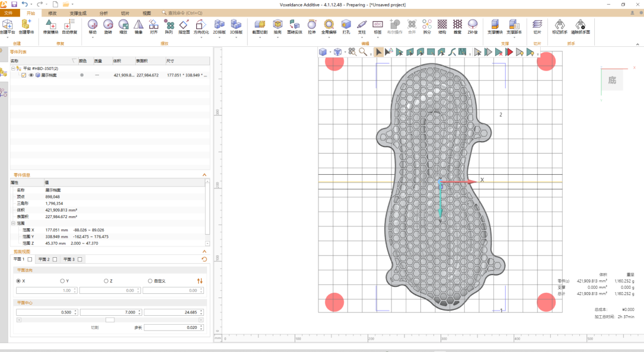Collapse the 零件信息 panel with its chevron
Image resolution: width=644 pixels, height=352 pixels.
(205, 175)
